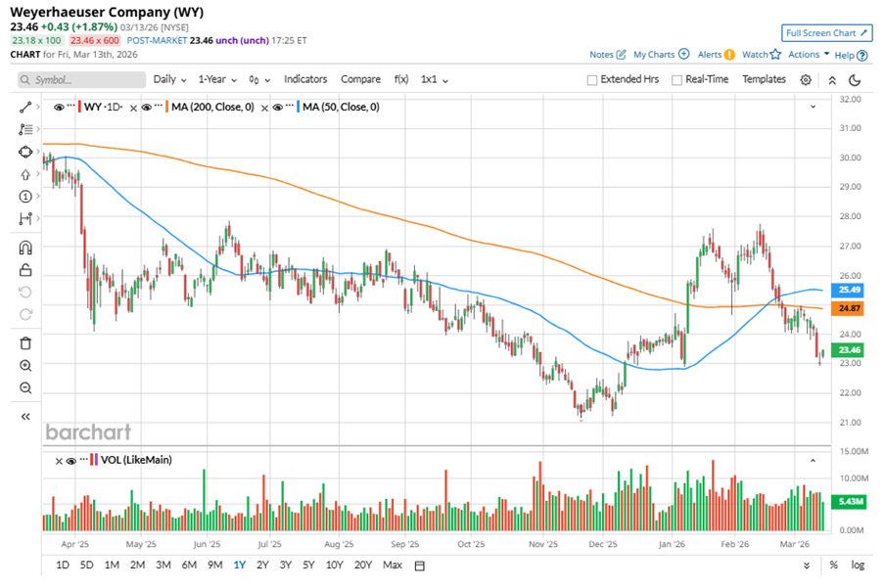
Task: Enable Real-Time checkbox
Action: tap(677, 80)
